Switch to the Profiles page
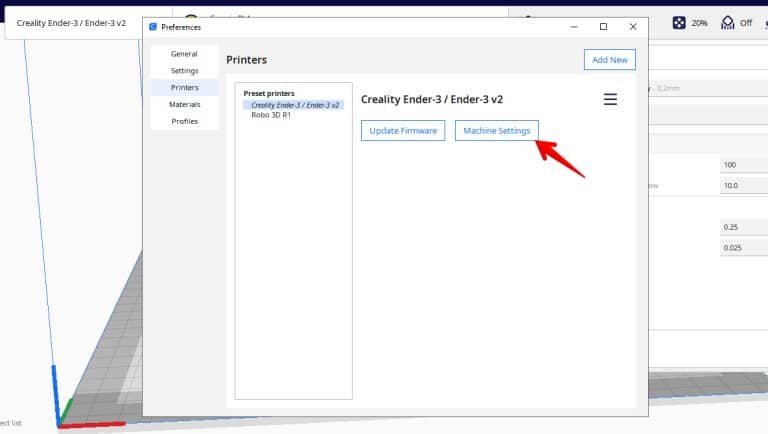Screen dimensions: 768x434 coord(184,121)
